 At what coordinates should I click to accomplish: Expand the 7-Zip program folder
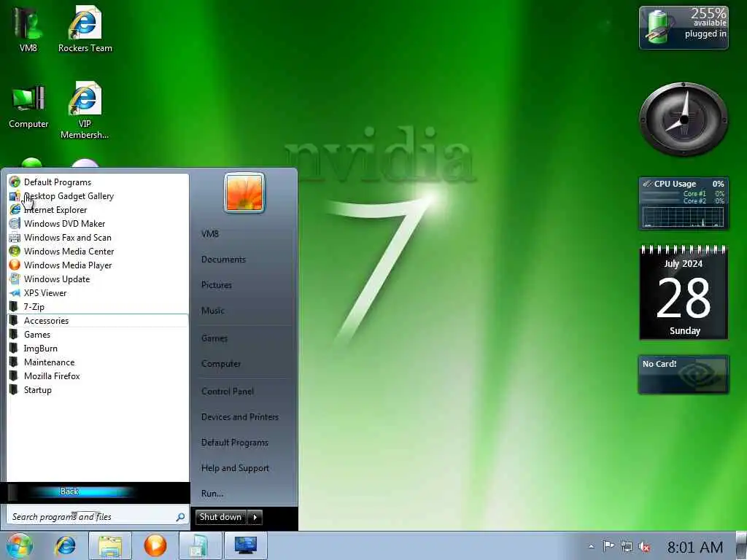[x=98, y=307]
